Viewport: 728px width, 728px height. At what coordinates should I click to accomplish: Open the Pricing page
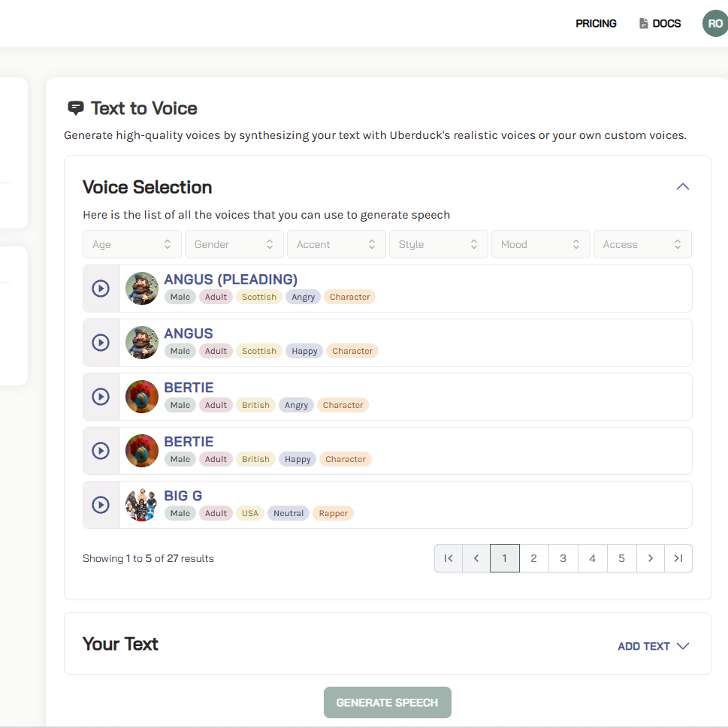pos(596,23)
